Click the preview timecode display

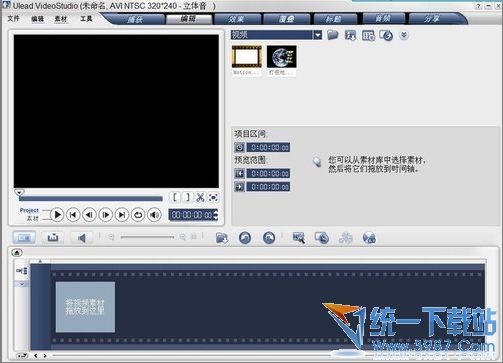click(x=191, y=215)
